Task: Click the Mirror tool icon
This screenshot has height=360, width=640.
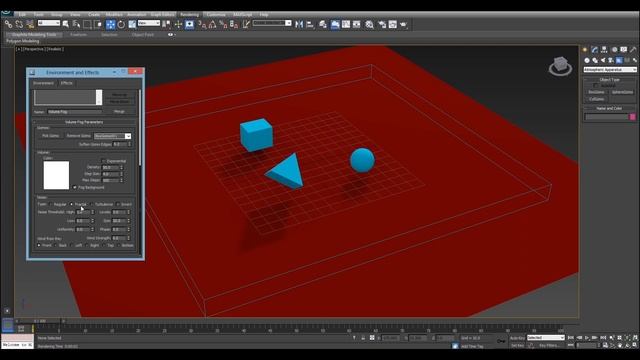Action: point(299,24)
